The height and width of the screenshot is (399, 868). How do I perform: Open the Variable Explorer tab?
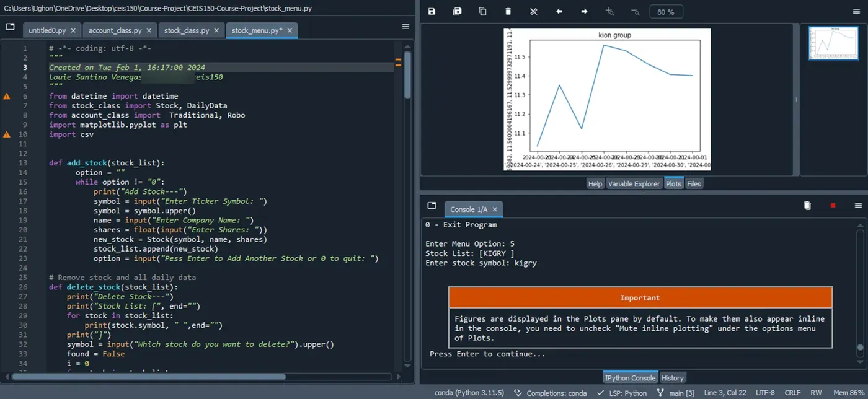634,183
